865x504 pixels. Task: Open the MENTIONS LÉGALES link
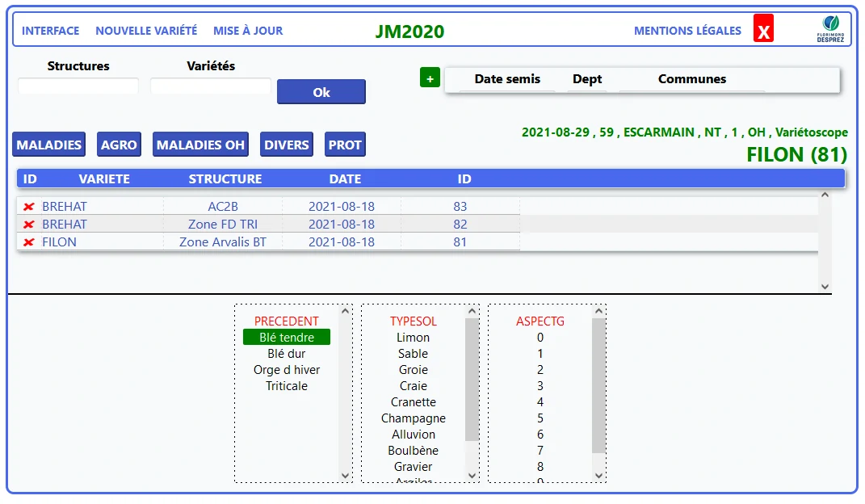point(687,31)
